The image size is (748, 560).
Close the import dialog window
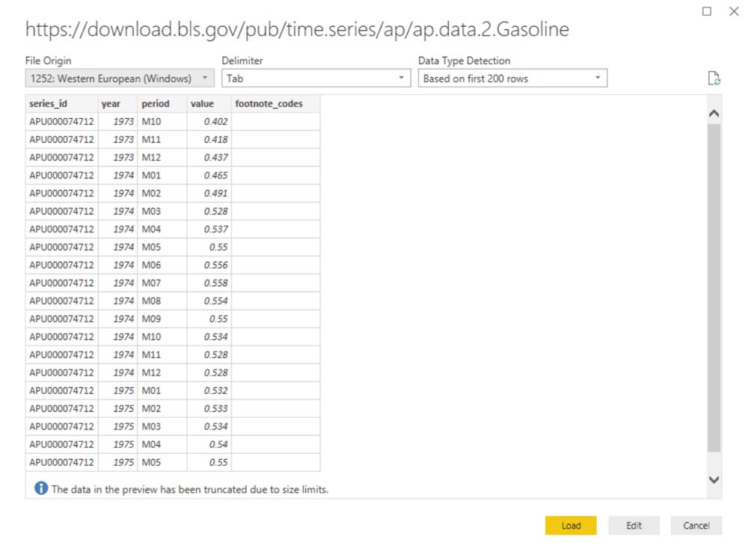(x=733, y=11)
